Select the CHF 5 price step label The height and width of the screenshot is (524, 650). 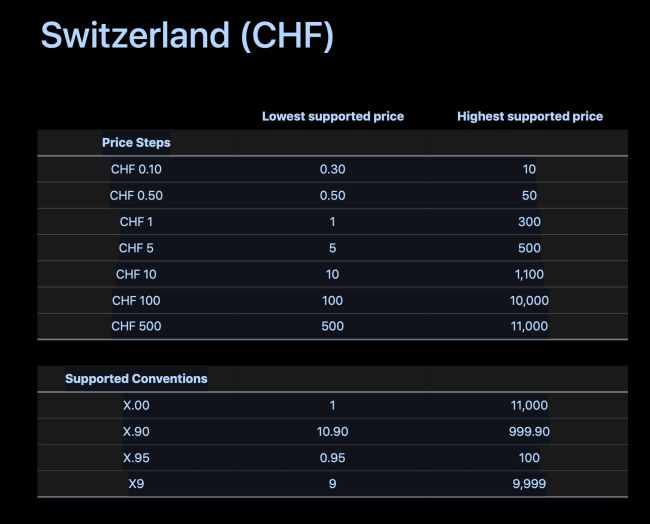[136, 248]
